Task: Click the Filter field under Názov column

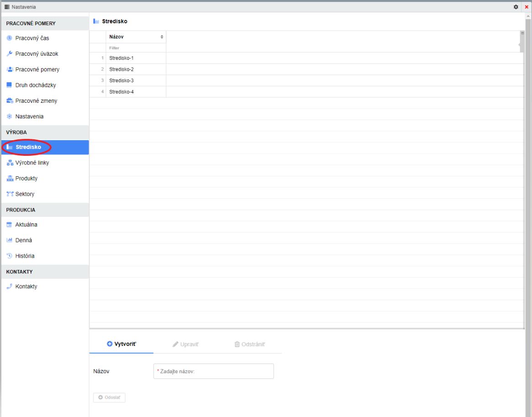Action: tap(136, 48)
